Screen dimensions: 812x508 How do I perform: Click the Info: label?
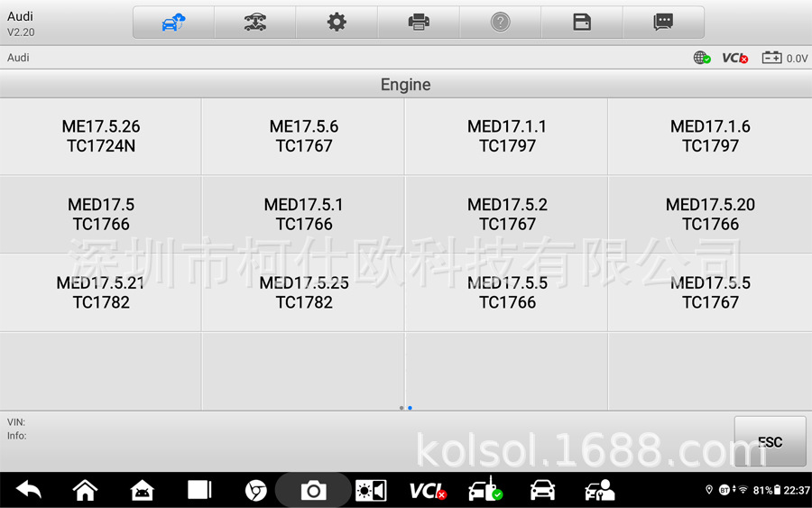(16, 436)
